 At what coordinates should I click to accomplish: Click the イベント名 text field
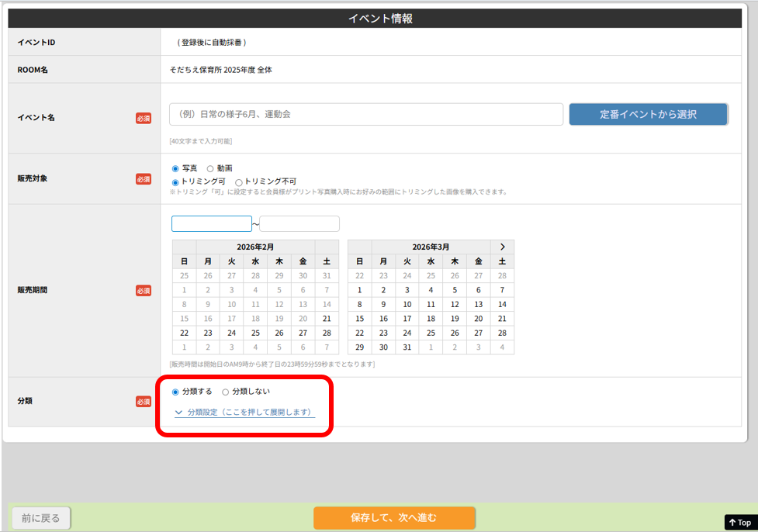(x=366, y=114)
